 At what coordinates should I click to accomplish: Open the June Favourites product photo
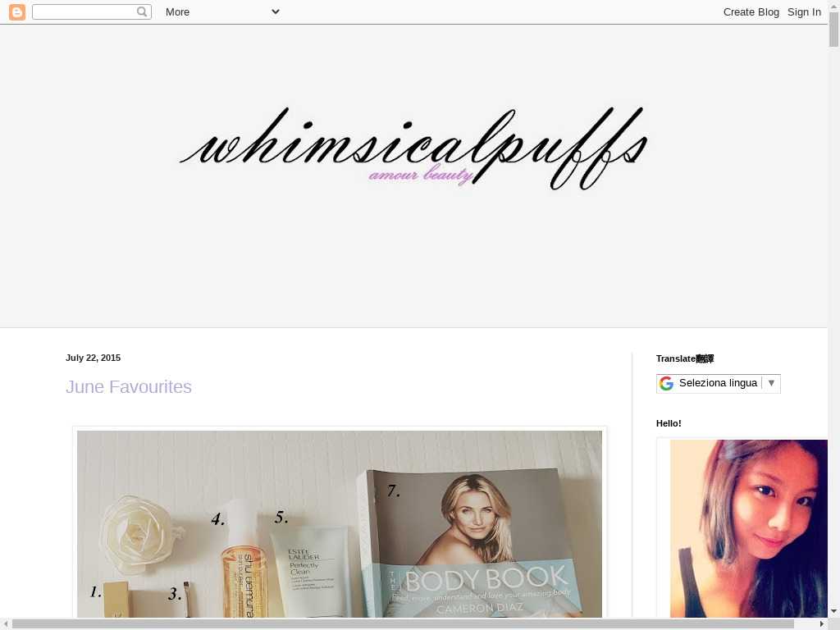(x=340, y=523)
